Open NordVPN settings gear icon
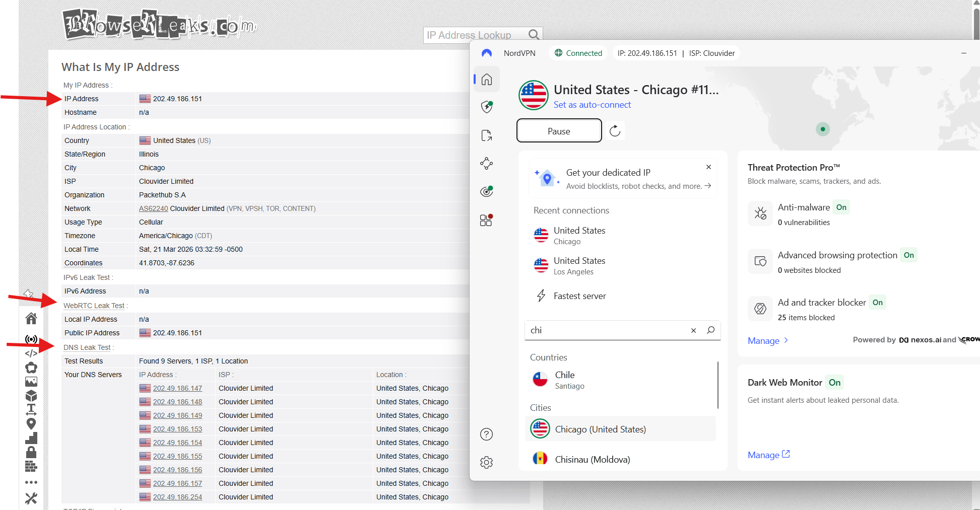This screenshot has height=510, width=980. (x=487, y=462)
